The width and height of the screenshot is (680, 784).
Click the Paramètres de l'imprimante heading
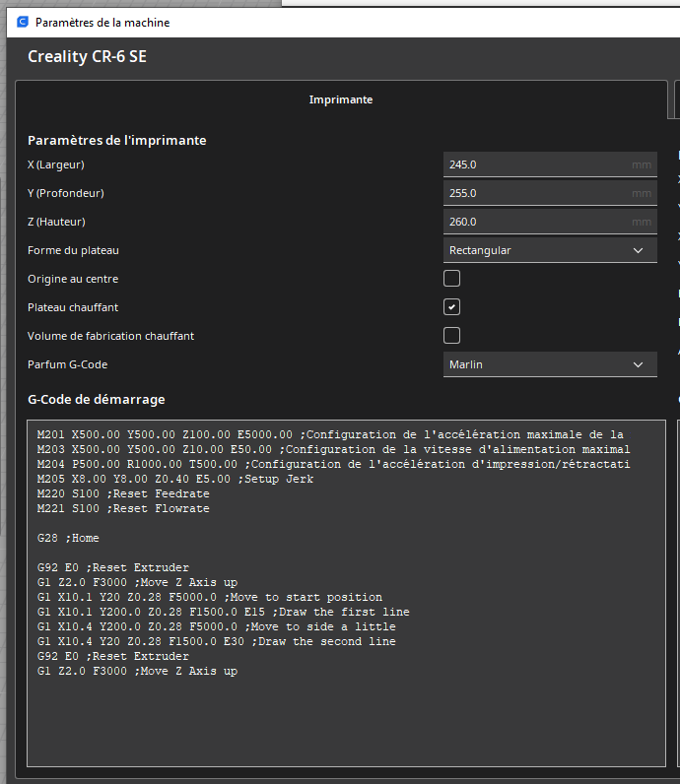[116, 141]
